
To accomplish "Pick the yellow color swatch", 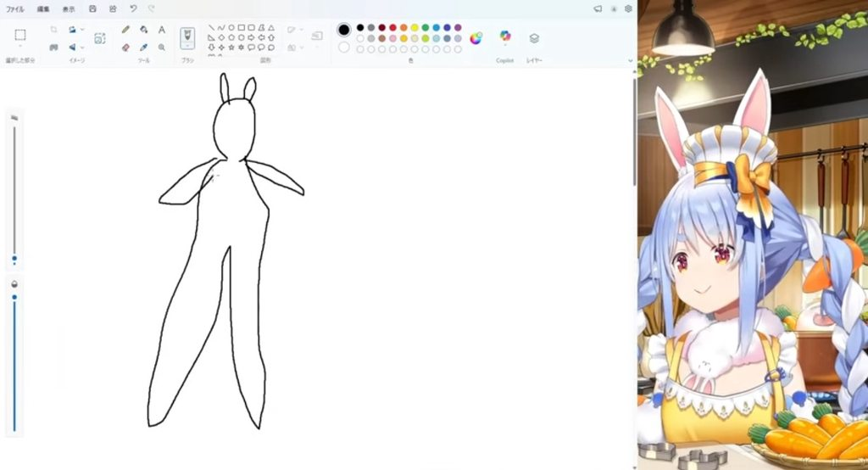I will pyautogui.click(x=414, y=28).
